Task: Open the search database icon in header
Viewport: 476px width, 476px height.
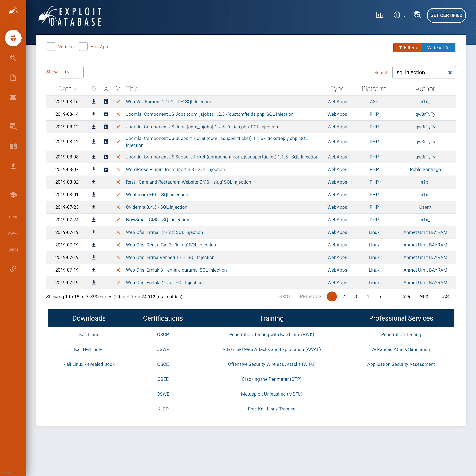Action: pos(417,15)
